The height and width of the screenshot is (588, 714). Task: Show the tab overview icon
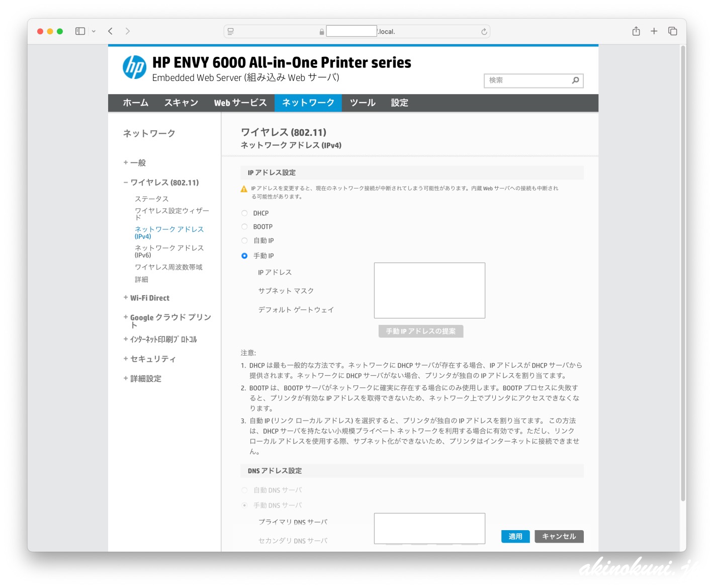(672, 31)
